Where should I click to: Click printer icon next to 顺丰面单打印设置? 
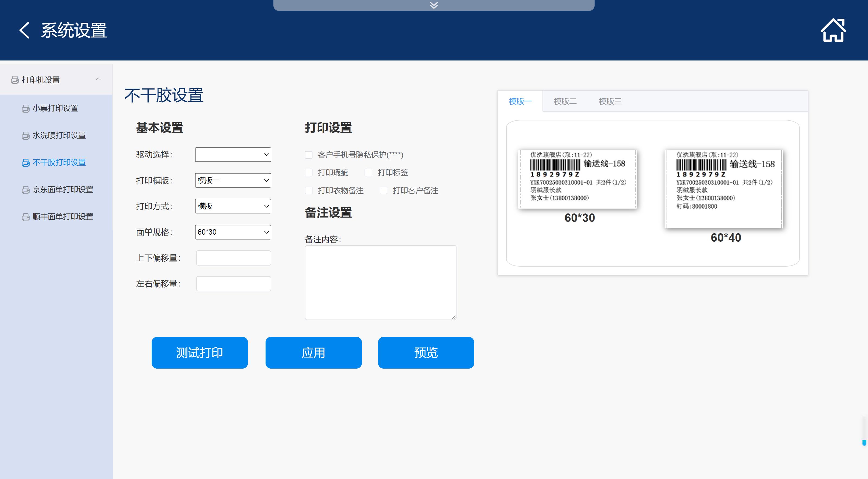[25, 217]
